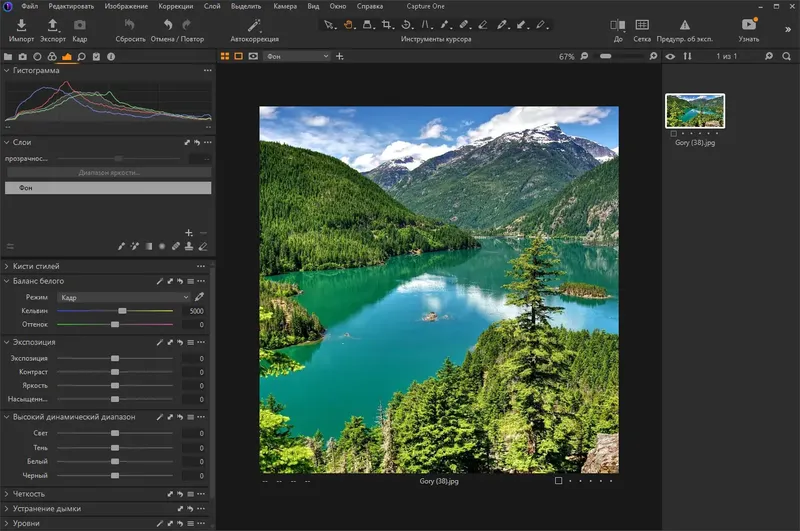This screenshot has height=531, width=800.
Task: Open the Коррекции menu
Action: point(176,6)
